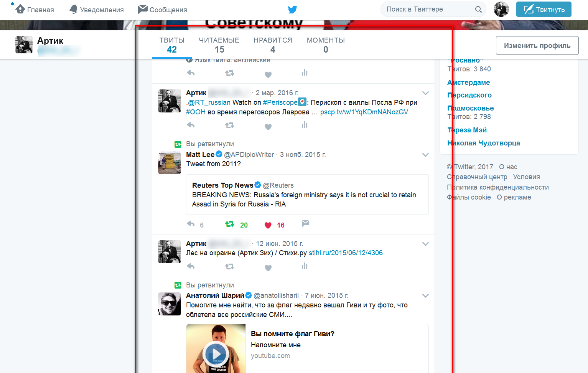Open the @RT_russian mention link
This screenshot has width=588, height=373.
tap(209, 102)
